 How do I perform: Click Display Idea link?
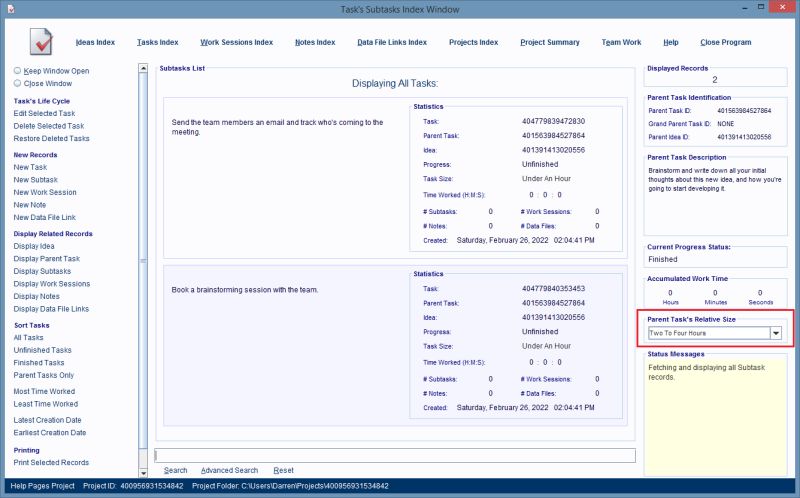pos(34,246)
